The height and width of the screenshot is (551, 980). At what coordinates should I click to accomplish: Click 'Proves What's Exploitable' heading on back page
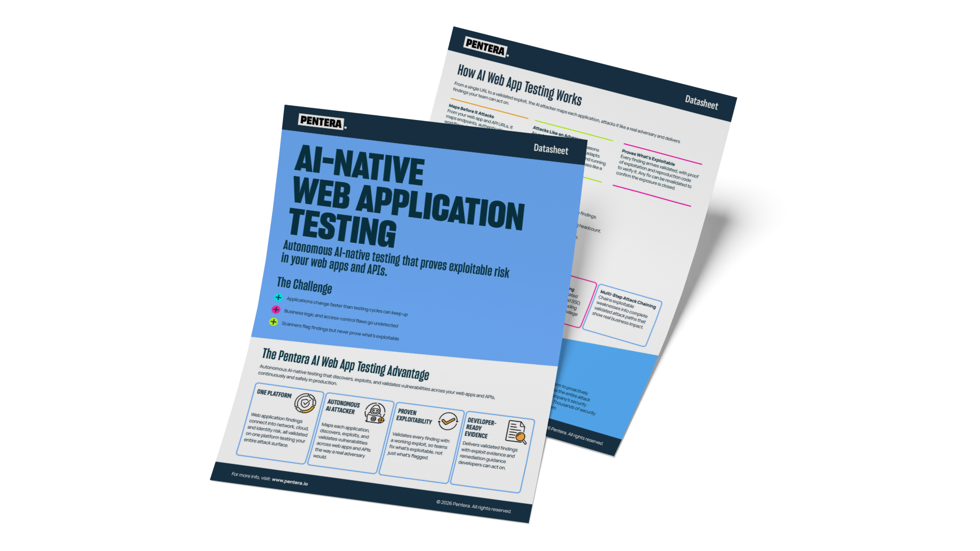(x=648, y=158)
